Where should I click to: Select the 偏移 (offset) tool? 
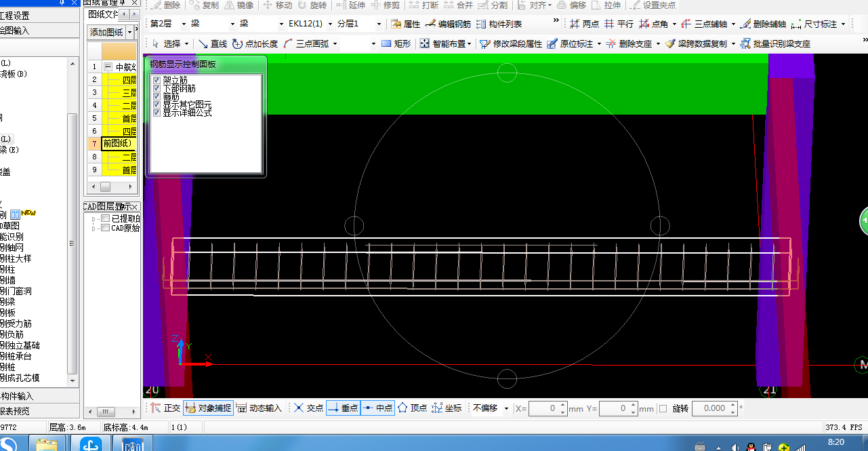pyautogui.click(x=571, y=5)
